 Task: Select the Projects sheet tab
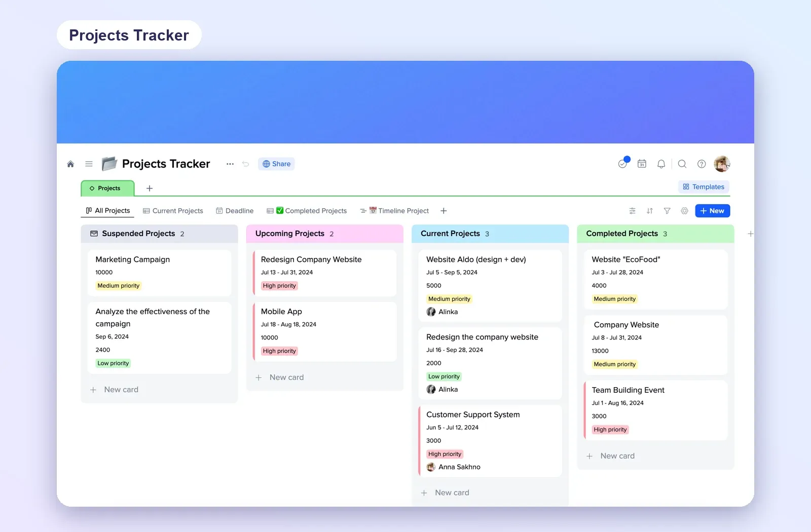107,188
